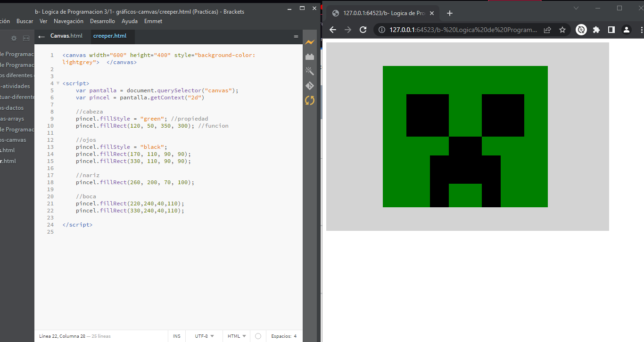Open the Navegación menu
The width and height of the screenshot is (644, 342).
68,21
